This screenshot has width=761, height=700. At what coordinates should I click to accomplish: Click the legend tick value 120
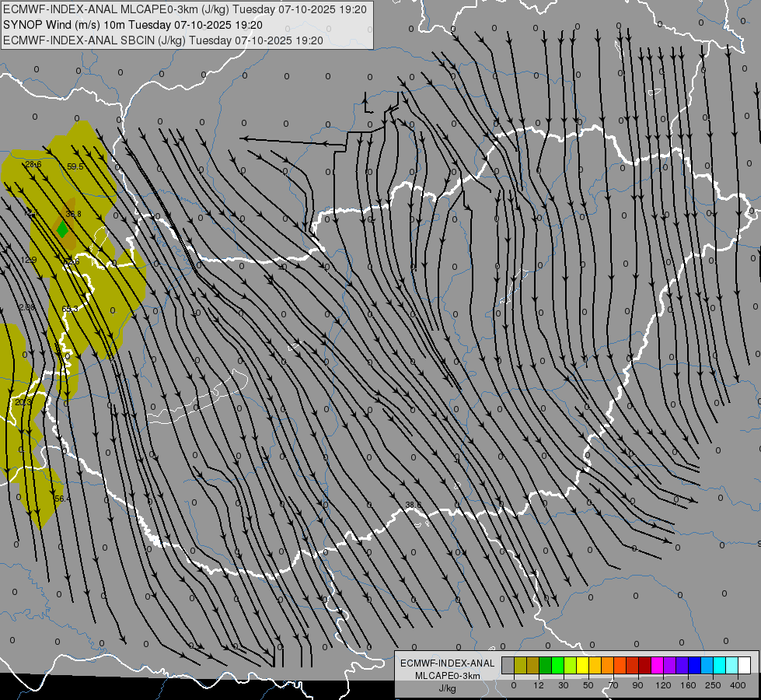tap(663, 685)
